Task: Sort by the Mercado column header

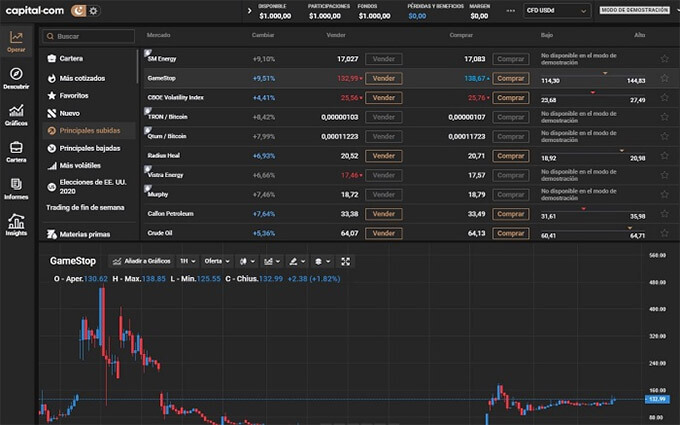Action: coord(158,35)
